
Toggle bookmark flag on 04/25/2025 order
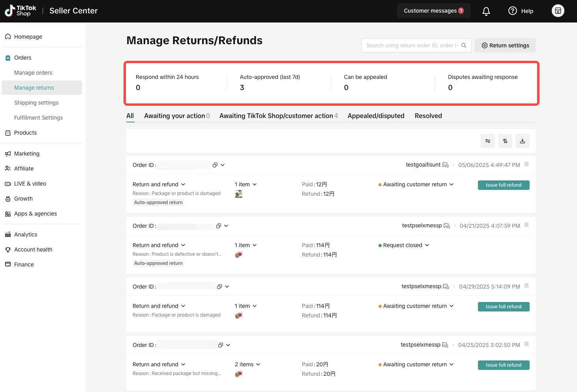coord(526,345)
